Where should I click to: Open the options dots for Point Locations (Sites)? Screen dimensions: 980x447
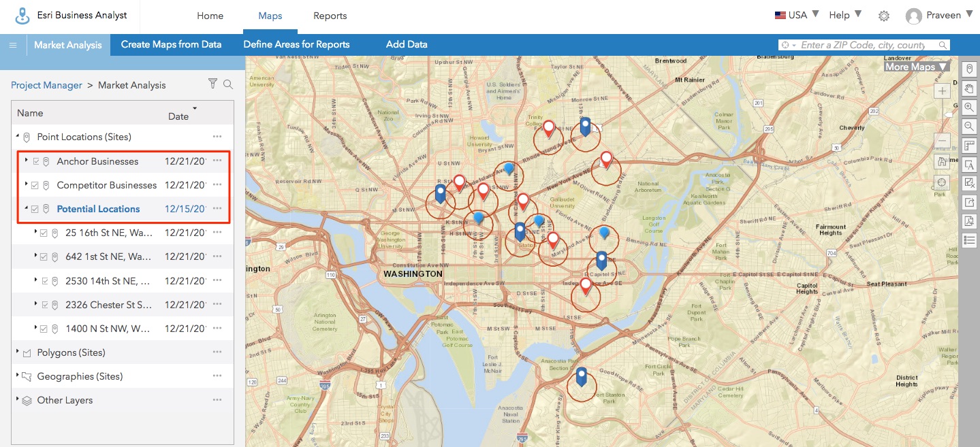(x=217, y=137)
